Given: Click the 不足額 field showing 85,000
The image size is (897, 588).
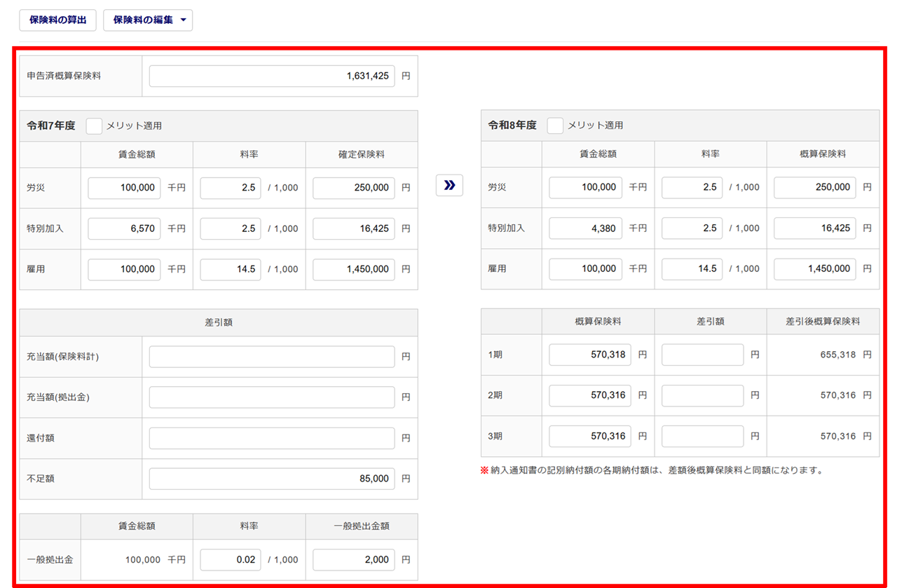Looking at the screenshot, I should pyautogui.click(x=271, y=479).
